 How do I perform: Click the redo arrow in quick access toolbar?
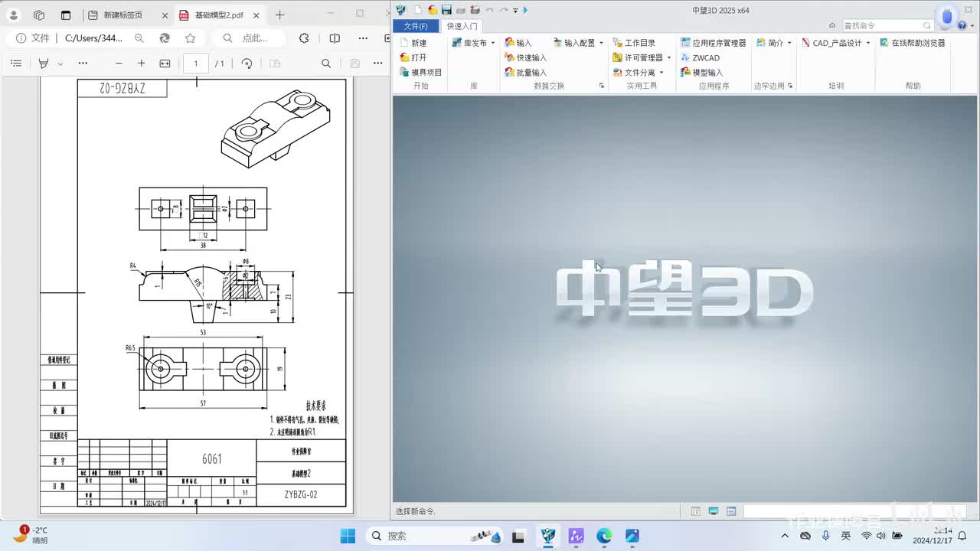coord(503,10)
